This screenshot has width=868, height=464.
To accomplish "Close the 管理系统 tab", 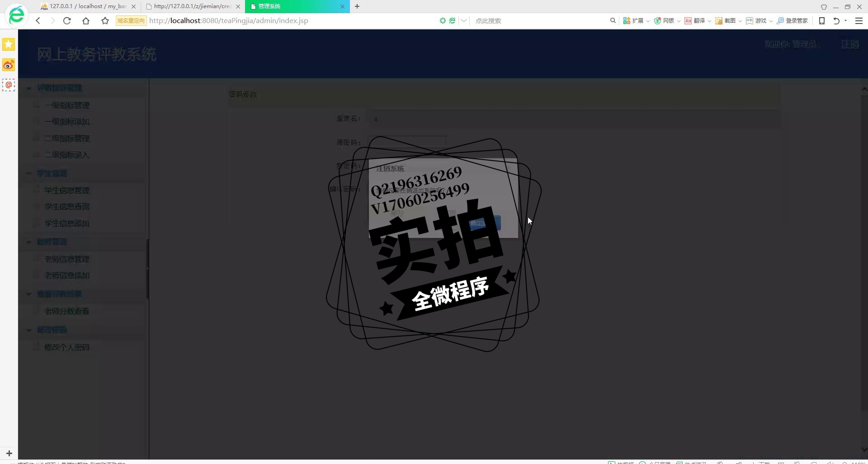I will point(342,6).
